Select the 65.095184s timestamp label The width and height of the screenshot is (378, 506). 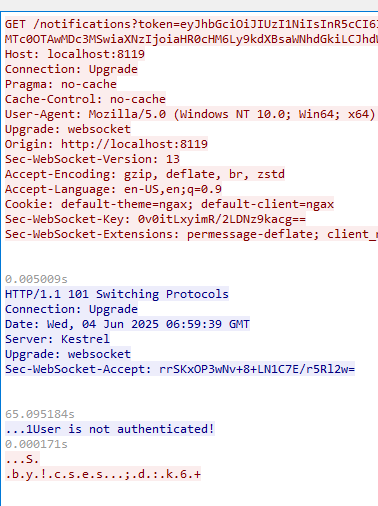coord(40,414)
